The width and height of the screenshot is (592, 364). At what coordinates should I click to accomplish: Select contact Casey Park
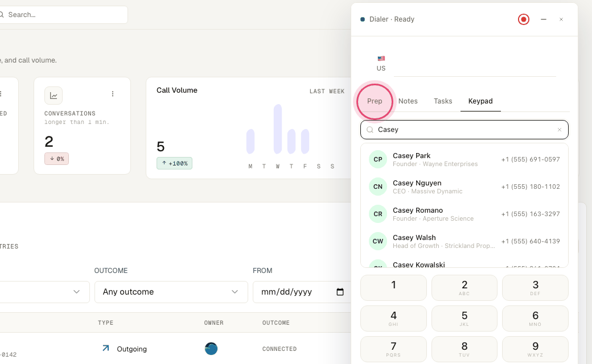coord(464,159)
